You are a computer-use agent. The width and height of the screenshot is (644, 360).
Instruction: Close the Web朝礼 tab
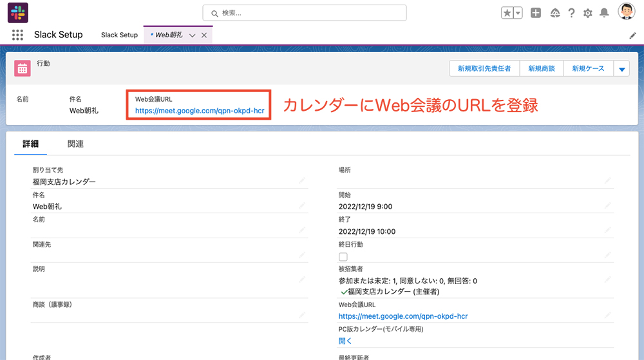point(204,35)
